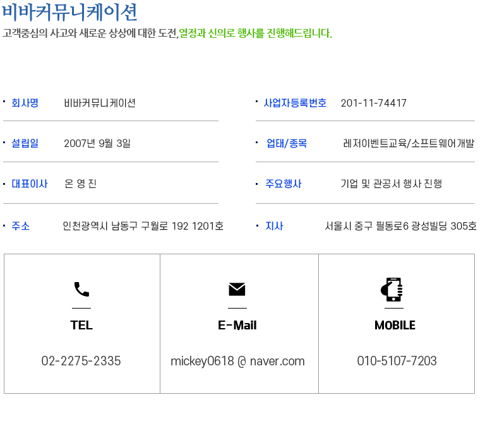The image size is (485, 448).
Task: Click the date 2007년 9월 3일
Action: tap(97, 143)
